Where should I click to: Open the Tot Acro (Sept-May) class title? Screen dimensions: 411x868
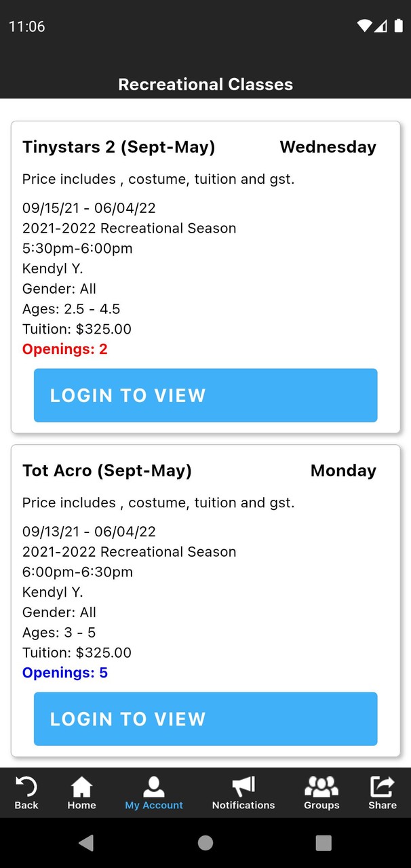107,471
